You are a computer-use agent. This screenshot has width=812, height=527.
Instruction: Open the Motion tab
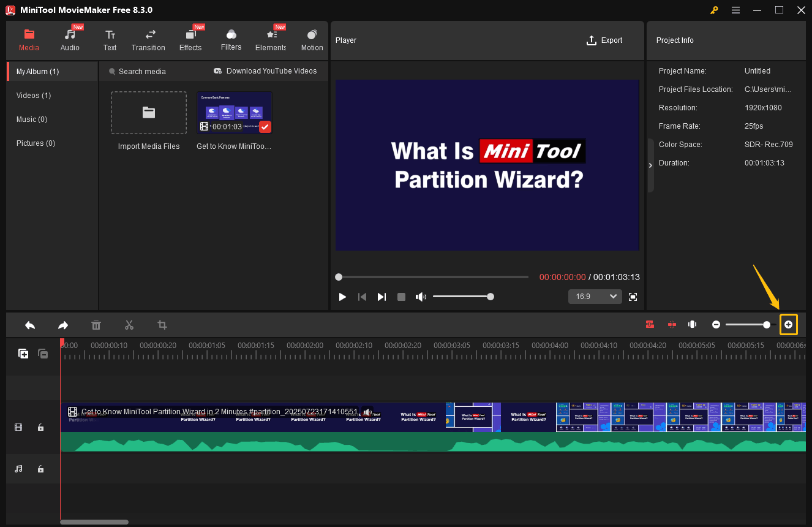pyautogui.click(x=312, y=40)
